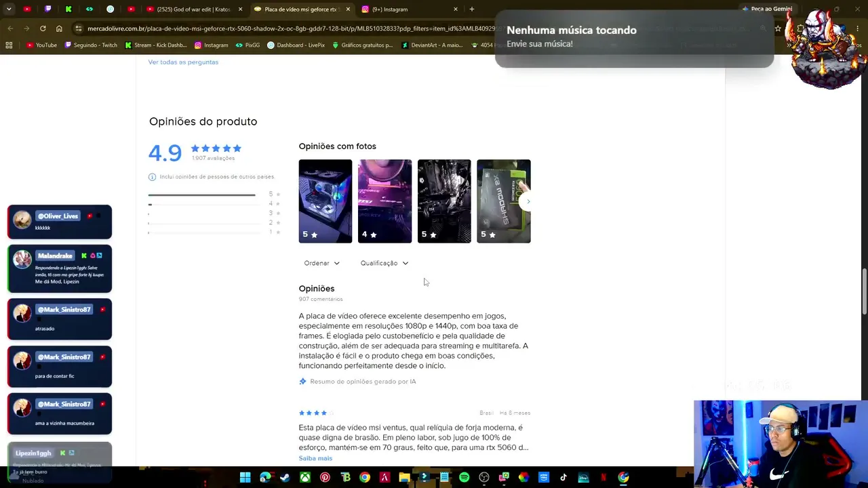Open TikTok from the taskbar

coord(564,477)
